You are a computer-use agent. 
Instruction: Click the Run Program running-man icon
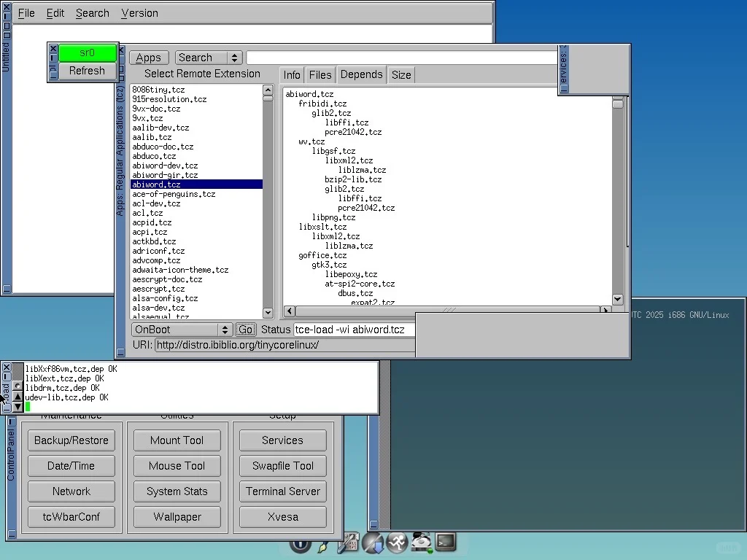click(x=397, y=542)
